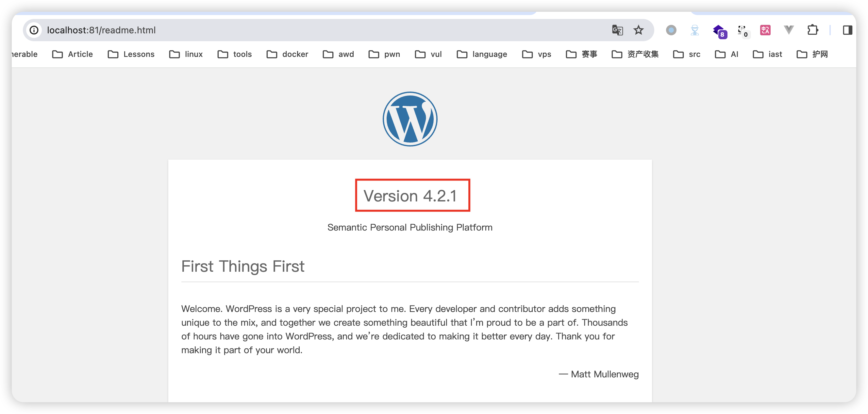This screenshot has width=868, height=414.
Task: Click the 'First Things First' heading
Action: click(242, 266)
